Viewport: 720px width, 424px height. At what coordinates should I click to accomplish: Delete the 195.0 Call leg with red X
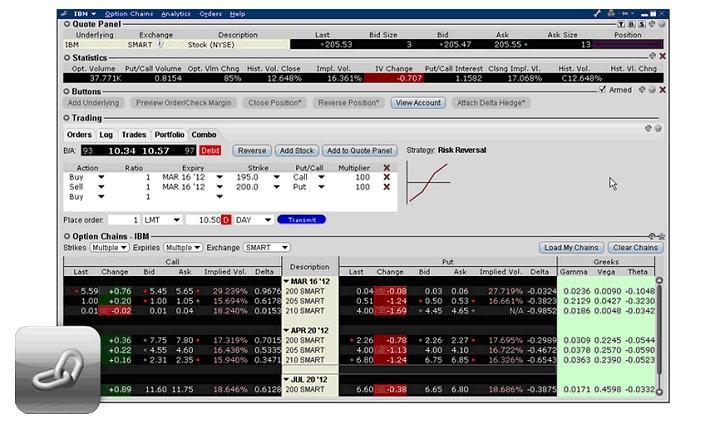coord(387,177)
